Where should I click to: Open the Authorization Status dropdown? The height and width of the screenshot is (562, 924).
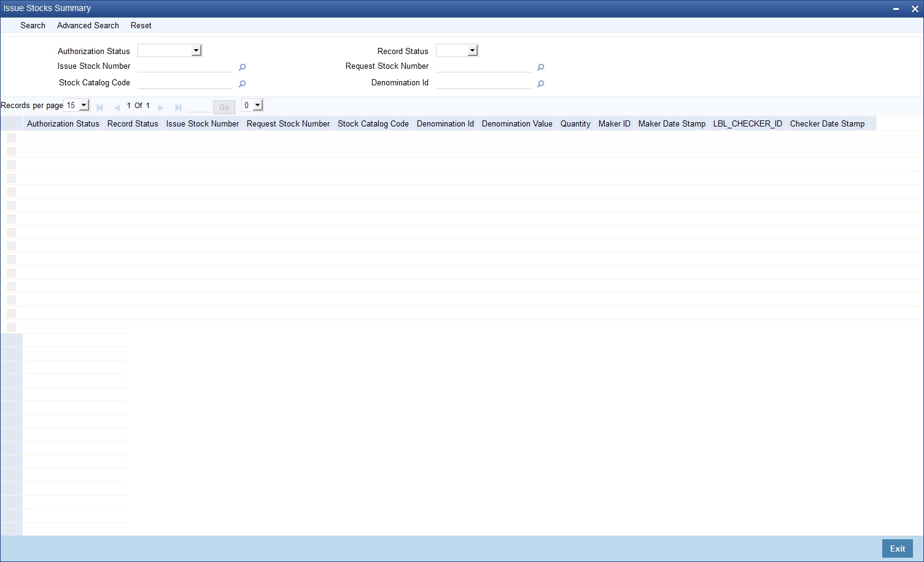[170, 51]
